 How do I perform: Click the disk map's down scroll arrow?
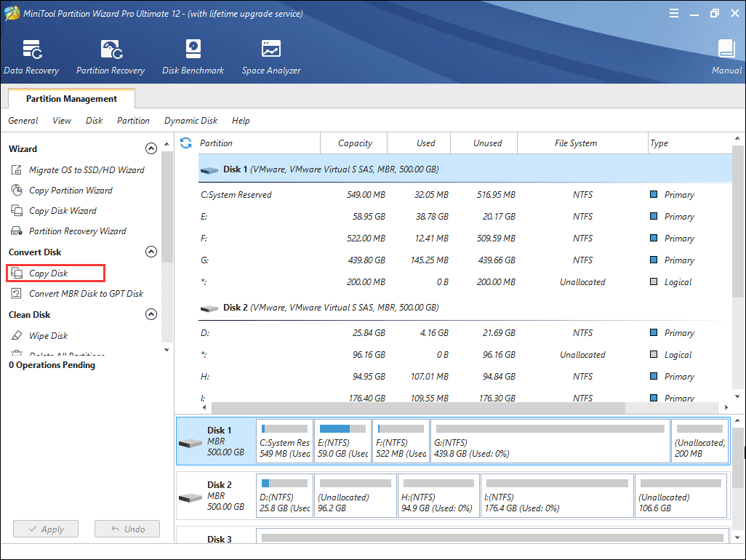[x=737, y=537]
